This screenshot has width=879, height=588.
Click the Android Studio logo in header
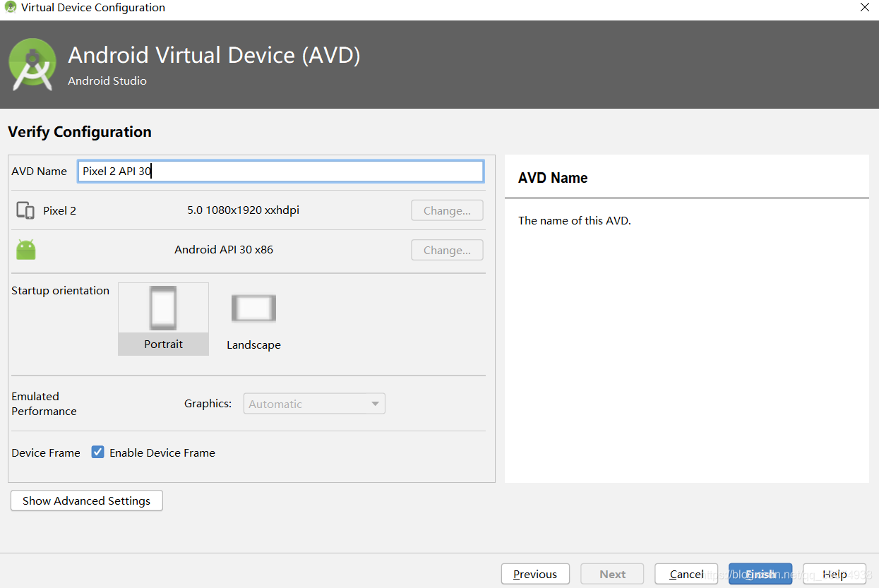pyautogui.click(x=32, y=64)
